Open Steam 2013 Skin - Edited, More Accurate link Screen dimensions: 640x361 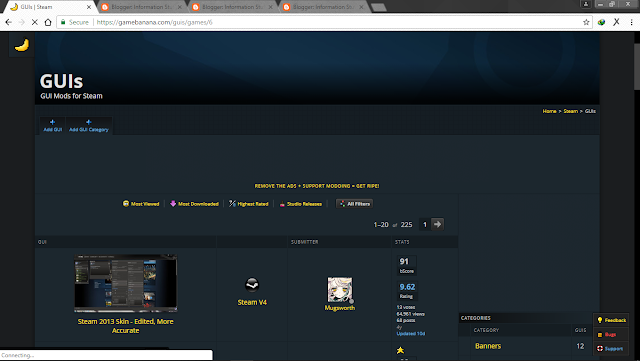point(126,326)
